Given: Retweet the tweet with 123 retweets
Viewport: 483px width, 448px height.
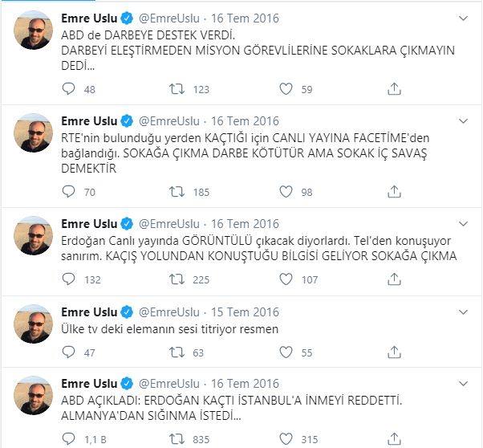Looking at the screenshot, I should pos(177,89).
